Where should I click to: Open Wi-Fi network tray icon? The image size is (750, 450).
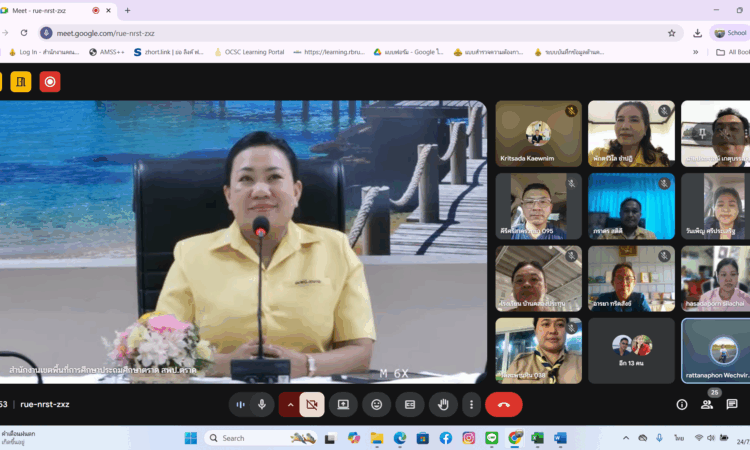click(x=699, y=438)
